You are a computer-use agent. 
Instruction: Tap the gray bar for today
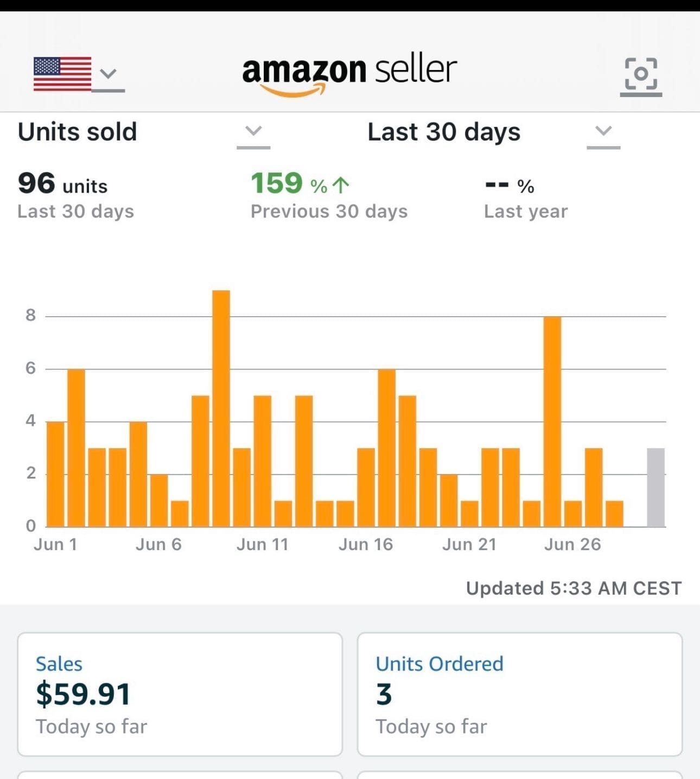coord(656,487)
